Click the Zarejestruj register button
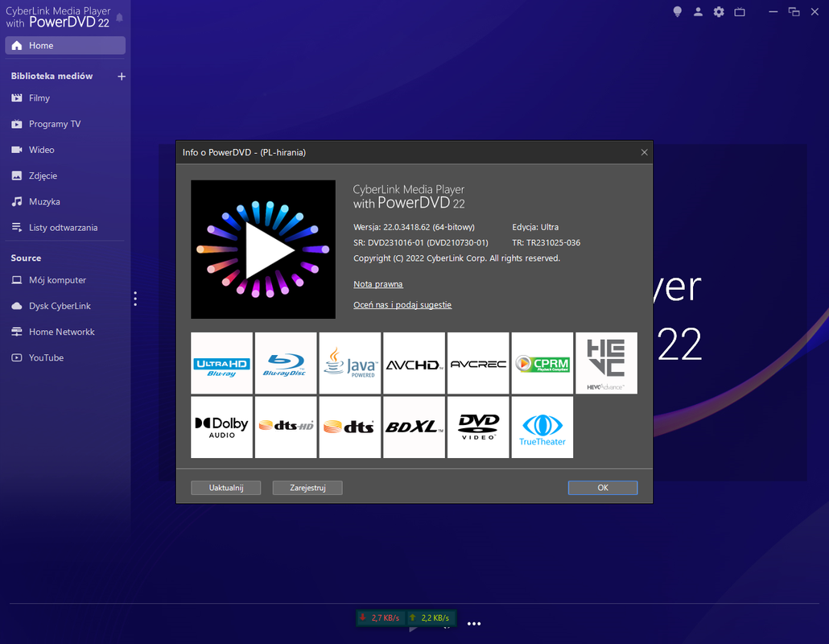829x644 pixels. [307, 488]
